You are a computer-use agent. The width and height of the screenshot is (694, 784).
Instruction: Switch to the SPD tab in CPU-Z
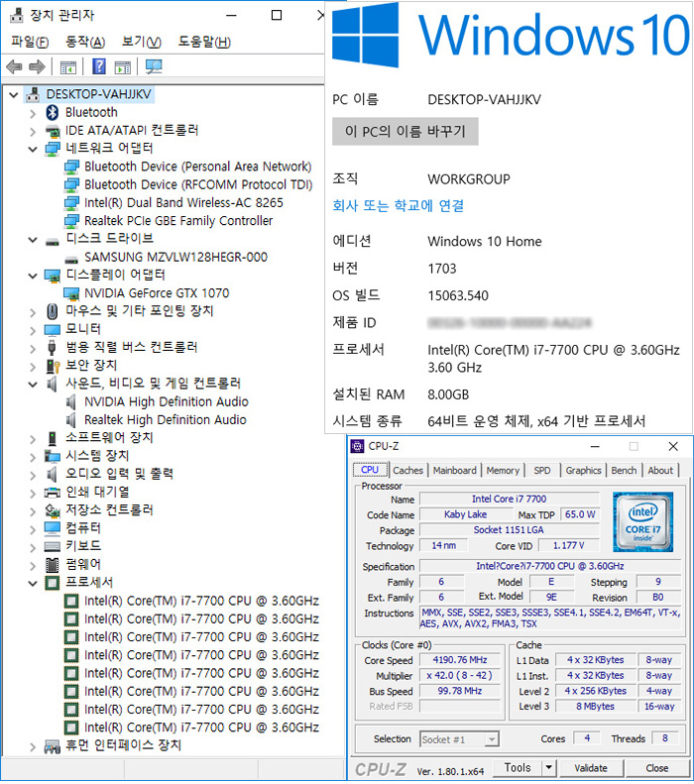click(542, 470)
